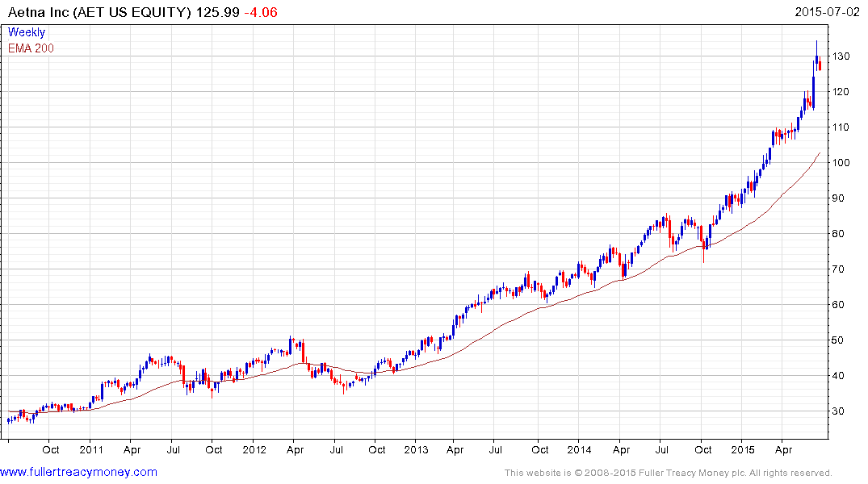Image resolution: width=868 pixels, height=484 pixels.
Task: Open the www.fullertreacymoney.com link
Action: point(78,472)
